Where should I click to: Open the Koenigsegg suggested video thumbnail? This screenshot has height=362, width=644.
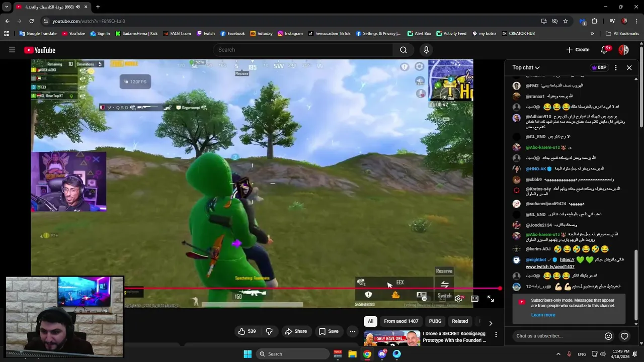[392, 338]
